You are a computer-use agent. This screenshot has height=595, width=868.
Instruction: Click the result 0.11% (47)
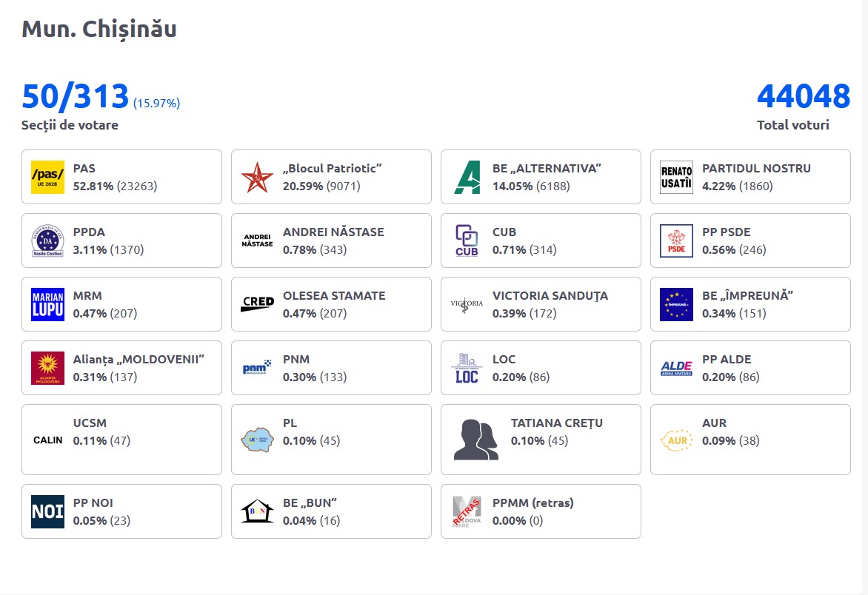[x=102, y=441]
